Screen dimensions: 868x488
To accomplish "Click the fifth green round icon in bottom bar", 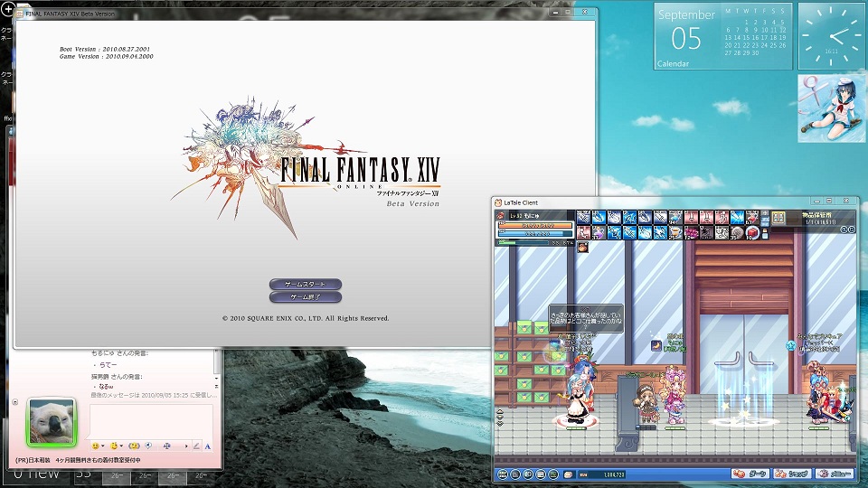I will coord(553,474).
